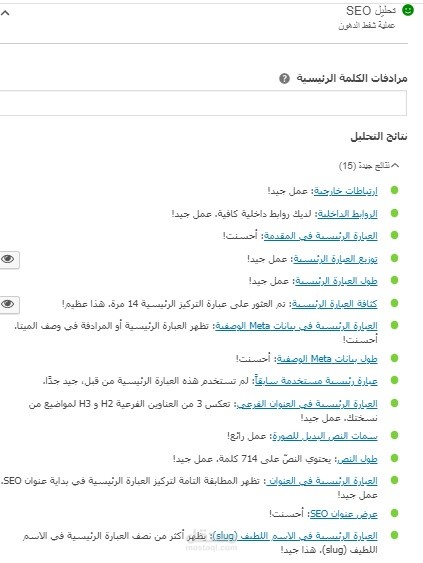Open the عرض عنوان SEO link
The width and height of the screenshot is (423, 563).
pos(344,514)
